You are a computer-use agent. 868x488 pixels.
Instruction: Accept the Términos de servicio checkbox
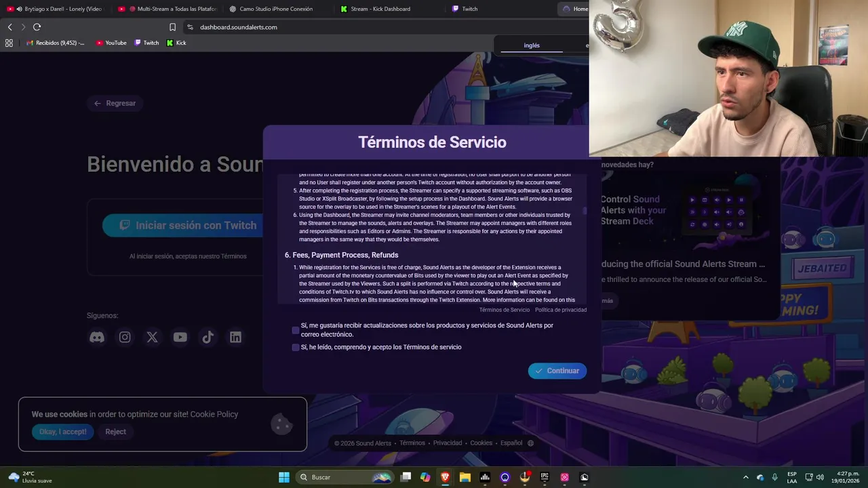(x=296, y=347)
